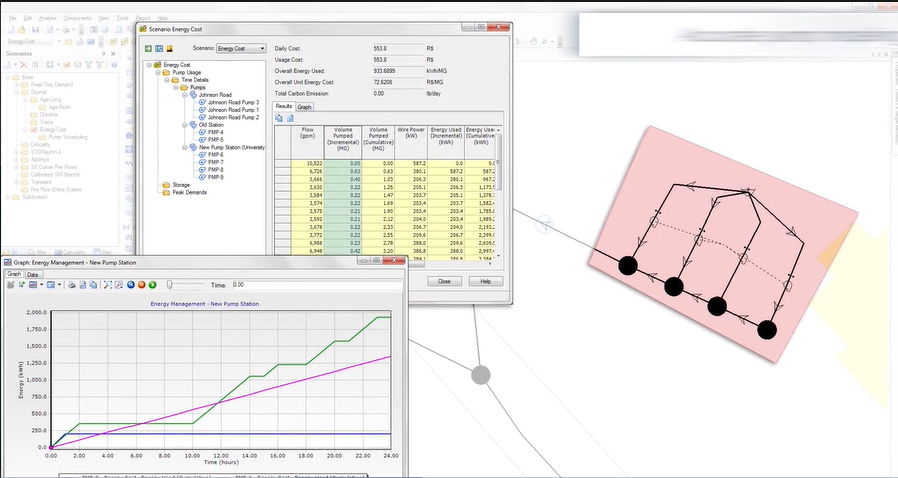Click the blue layout icon beside the Compute icon
Image resolution: width=898 pixels, height=478 pixels.
click(x=159, y=49)
